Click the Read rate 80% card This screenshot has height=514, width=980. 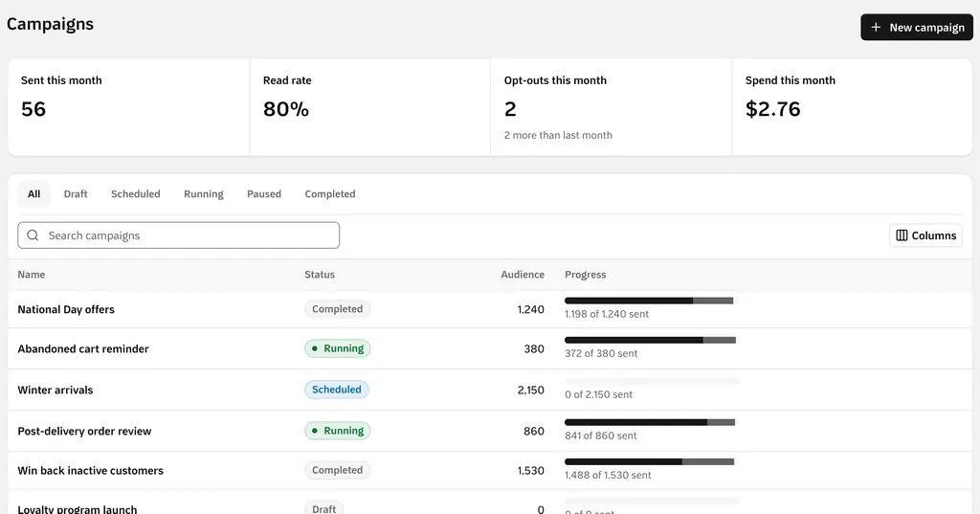(x=370, y=107)
